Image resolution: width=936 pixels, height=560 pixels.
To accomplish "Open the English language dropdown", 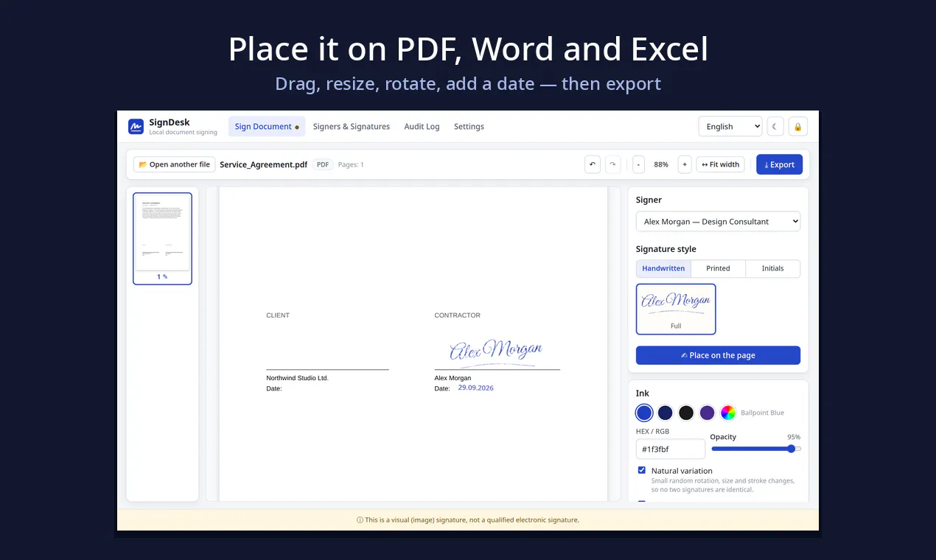I will pos(730,127).
